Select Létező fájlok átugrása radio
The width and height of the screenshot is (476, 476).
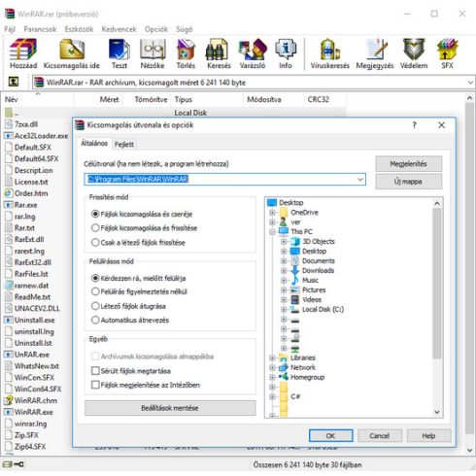[x=95, y=306]
